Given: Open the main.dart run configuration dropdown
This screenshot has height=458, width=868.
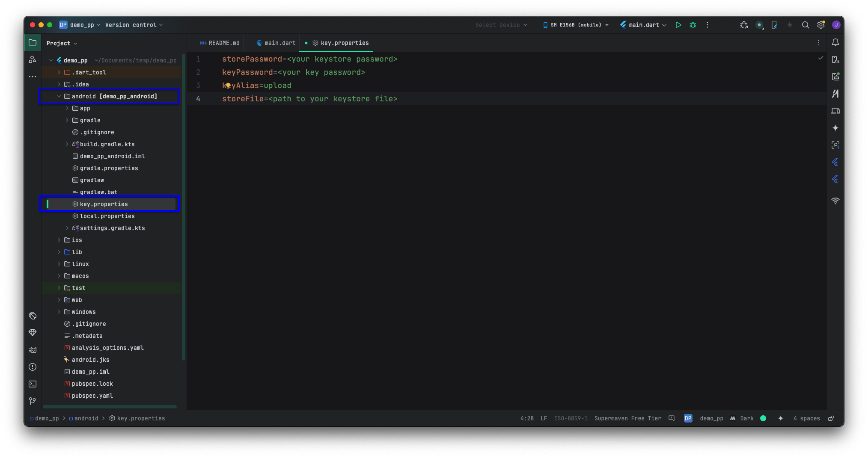Looking at the screenshot, I should pos(643,25).
